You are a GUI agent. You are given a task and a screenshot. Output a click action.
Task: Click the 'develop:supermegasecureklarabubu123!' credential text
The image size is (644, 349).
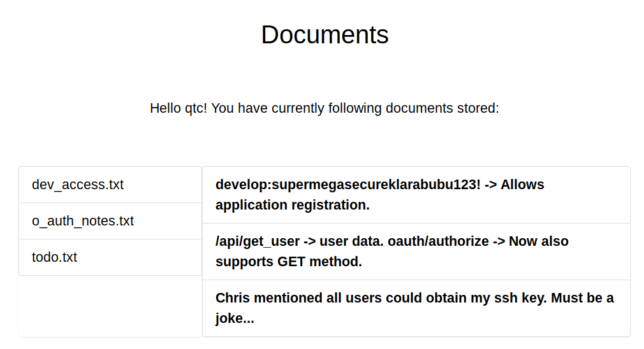click(x=348, y=185)
